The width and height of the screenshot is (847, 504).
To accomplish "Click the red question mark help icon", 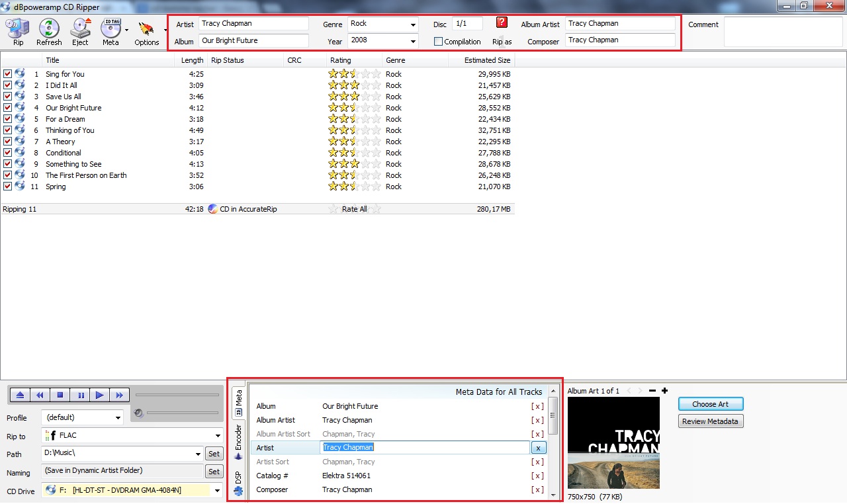I will pyautogui.click(x=502, y=22).
